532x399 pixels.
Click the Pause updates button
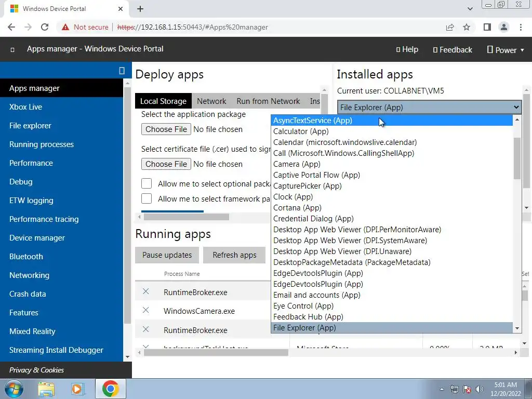pyautogui.click(x=167, y=255)
